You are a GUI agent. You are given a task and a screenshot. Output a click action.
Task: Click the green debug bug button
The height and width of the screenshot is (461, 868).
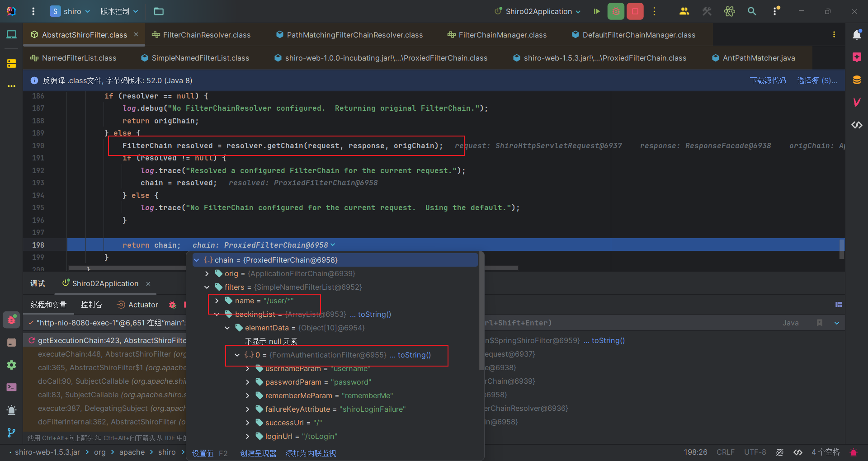[616, 11]
